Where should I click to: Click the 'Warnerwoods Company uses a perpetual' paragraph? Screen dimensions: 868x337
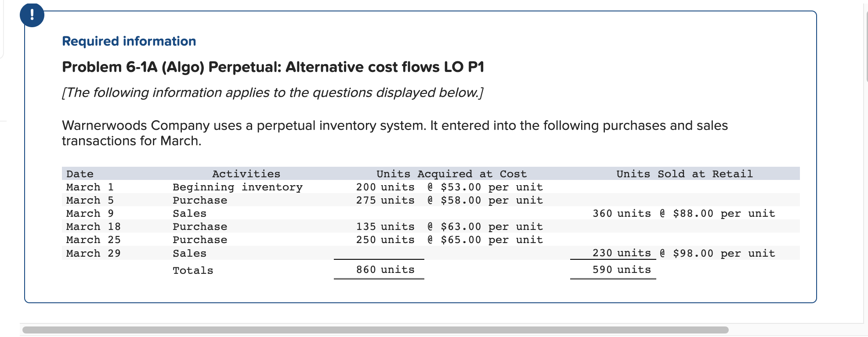[395, 133]
